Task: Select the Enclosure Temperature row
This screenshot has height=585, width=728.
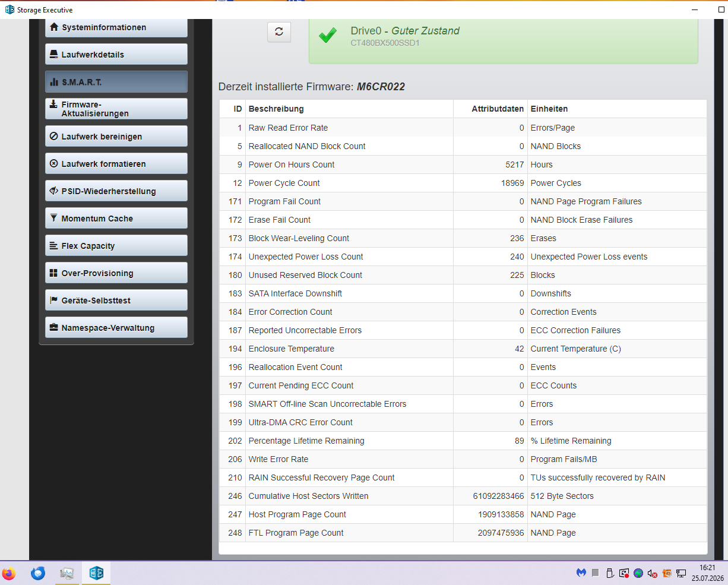Action: (463, 349)
